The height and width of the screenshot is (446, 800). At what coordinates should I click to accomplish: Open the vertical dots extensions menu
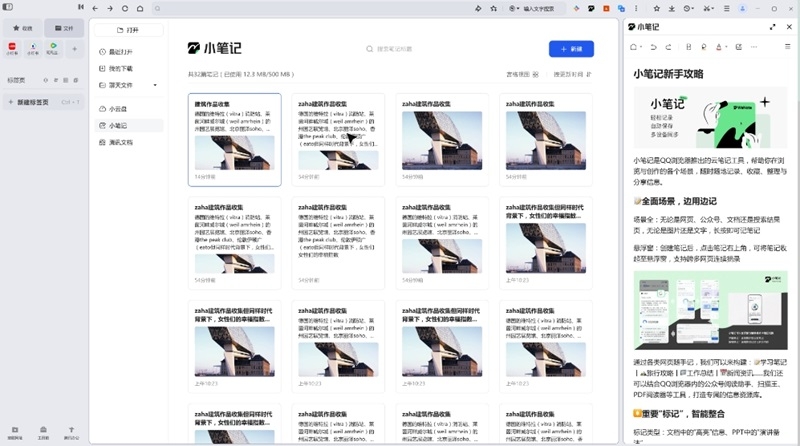(636, 8)
